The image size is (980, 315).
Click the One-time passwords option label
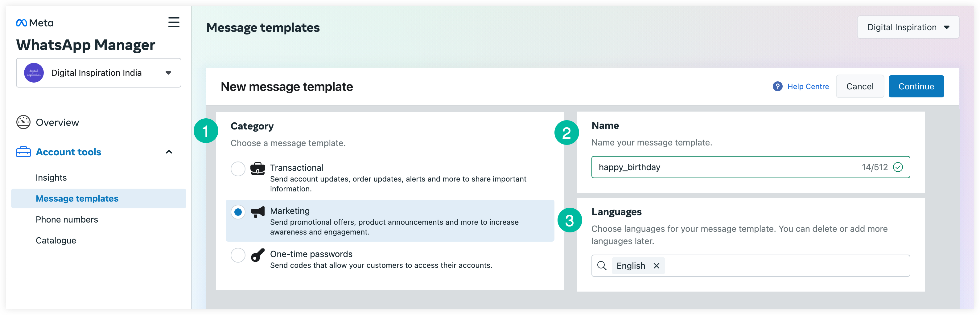coord(311,254)
